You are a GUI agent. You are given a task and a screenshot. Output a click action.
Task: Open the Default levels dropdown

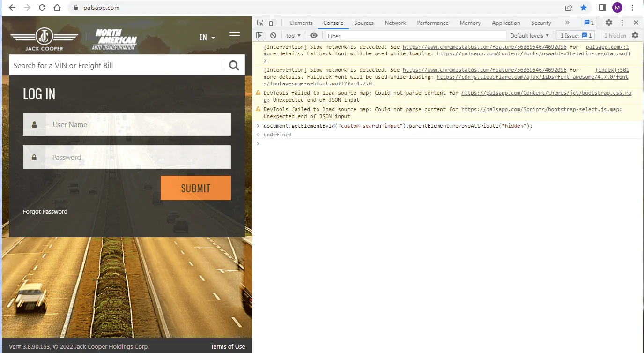pyautogui.click(x=529, y=36)
